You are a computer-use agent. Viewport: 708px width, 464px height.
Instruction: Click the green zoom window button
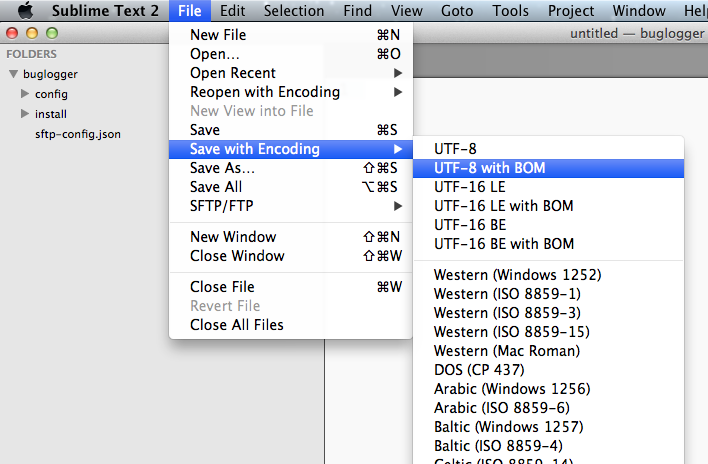tap(52, 33)
